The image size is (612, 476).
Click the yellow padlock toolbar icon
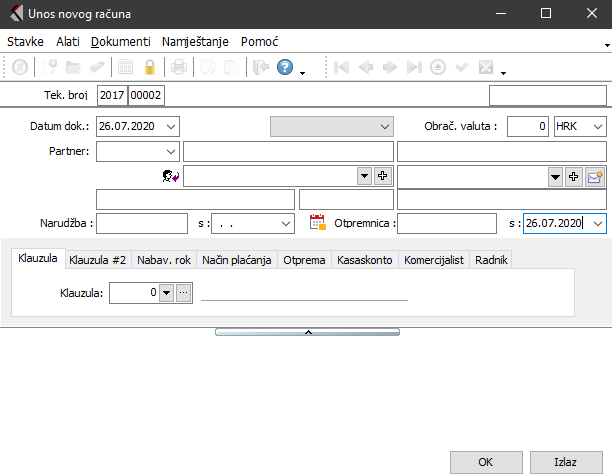coord(150,68)
